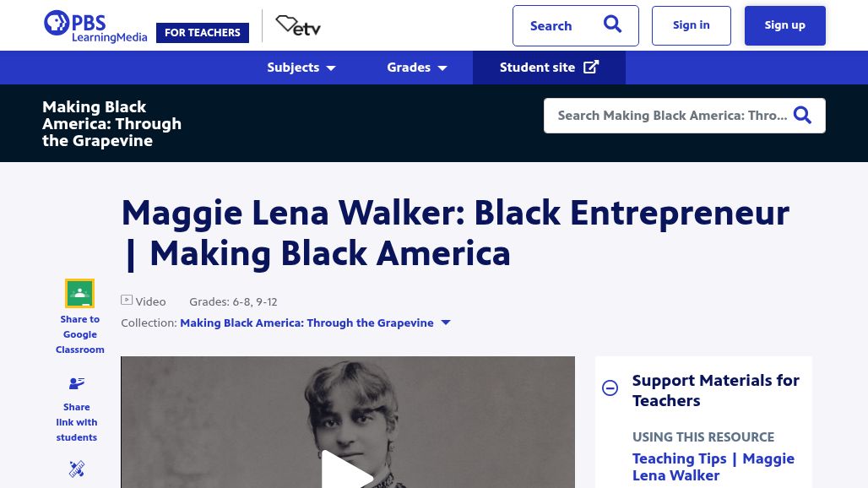
Task: Expand the Grades dropdown menu
Action: (417, 68)
